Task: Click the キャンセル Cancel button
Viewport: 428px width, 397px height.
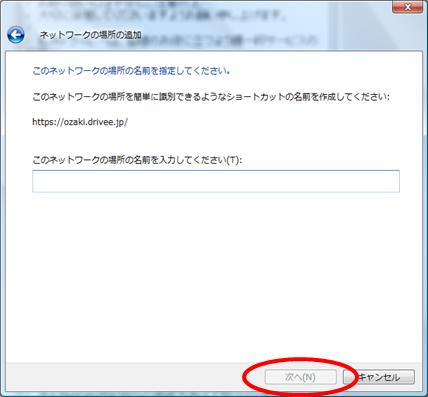Action: [379, 377]
